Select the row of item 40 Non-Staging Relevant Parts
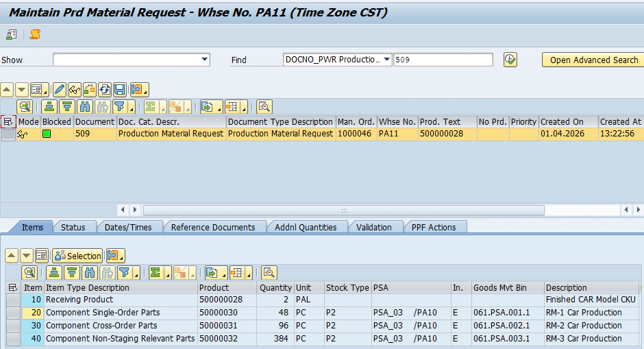The height and width of the screenshot is (349, 644). pos(13,339)
